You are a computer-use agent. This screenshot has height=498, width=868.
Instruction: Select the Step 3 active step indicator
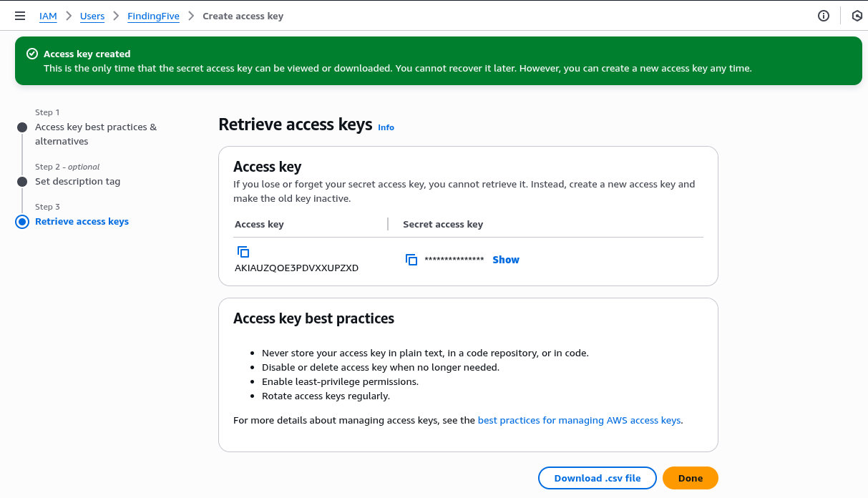click(22, 222)
